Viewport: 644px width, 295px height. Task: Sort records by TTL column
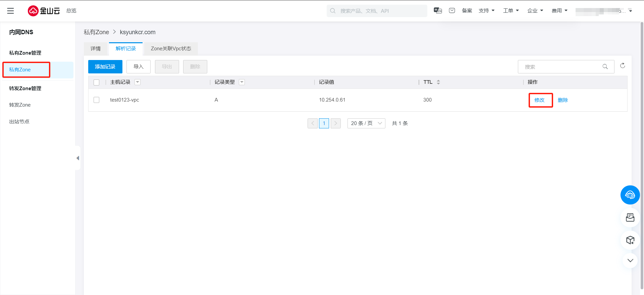[x=438, y=82]
